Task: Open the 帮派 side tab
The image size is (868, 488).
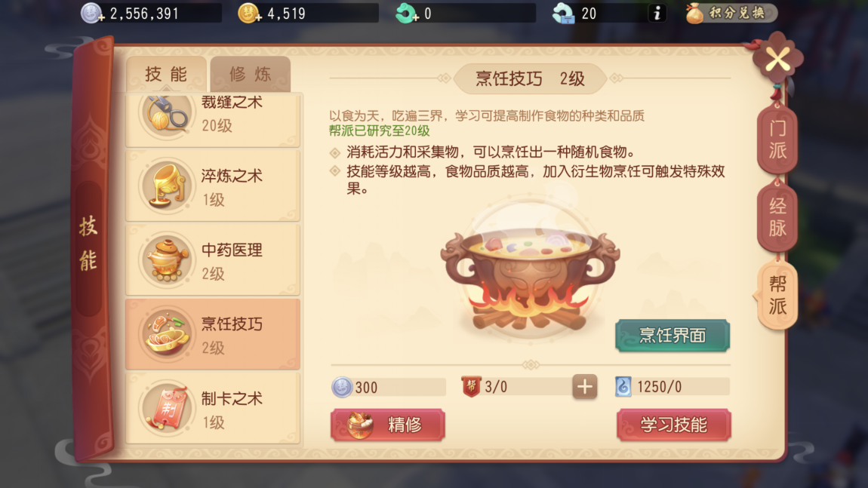Action: tap(777, 295)
